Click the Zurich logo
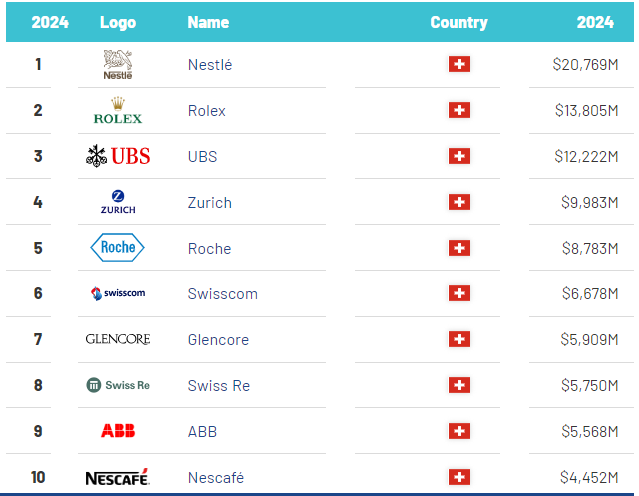 pyautogui.click(x=118, y=202)
